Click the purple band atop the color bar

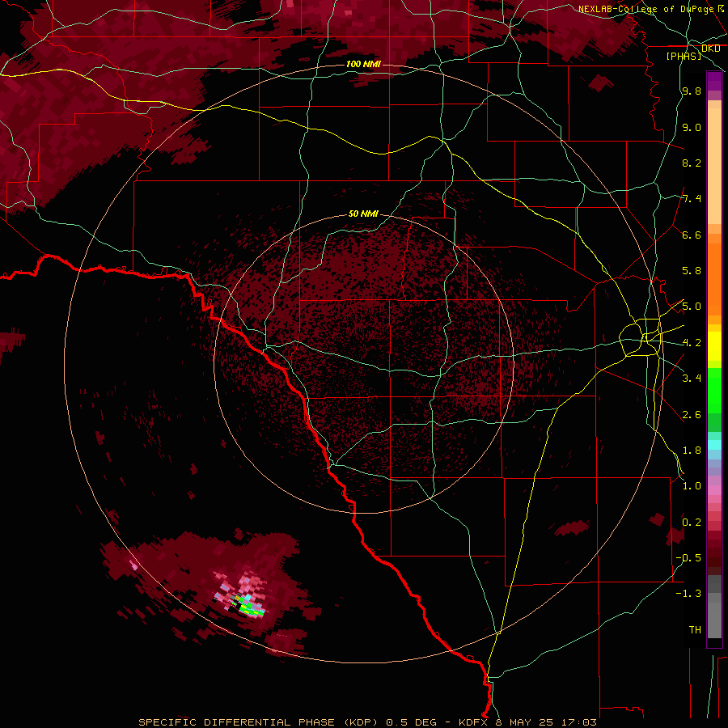(714, 81)
